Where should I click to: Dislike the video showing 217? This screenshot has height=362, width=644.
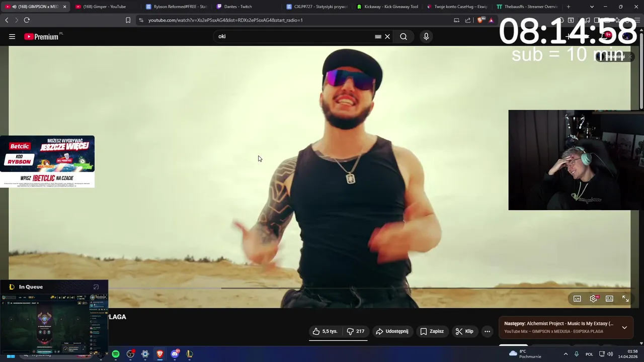pos(355,331)
